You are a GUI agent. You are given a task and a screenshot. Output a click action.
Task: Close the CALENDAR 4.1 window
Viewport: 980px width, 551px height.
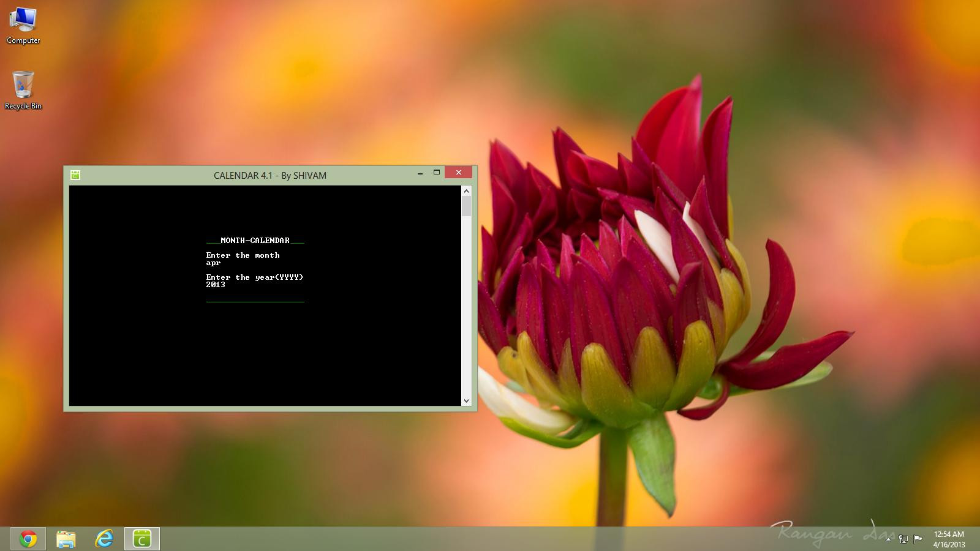458,173
